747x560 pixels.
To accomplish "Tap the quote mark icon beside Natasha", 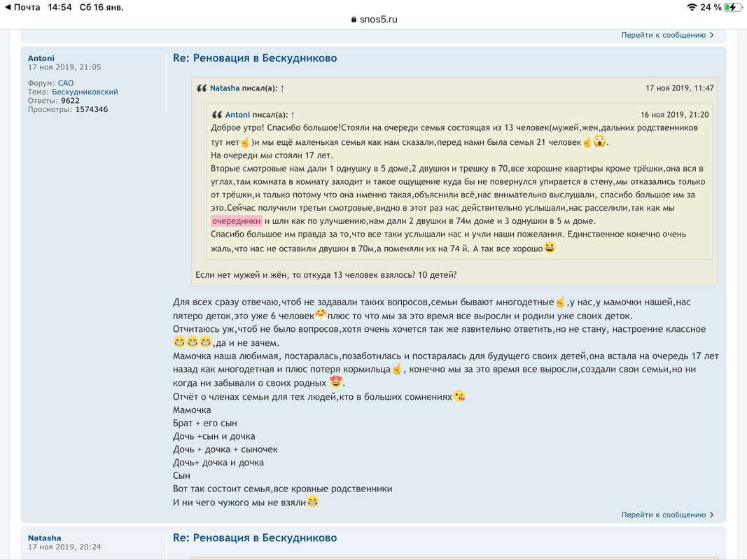I will pos(202,88).
